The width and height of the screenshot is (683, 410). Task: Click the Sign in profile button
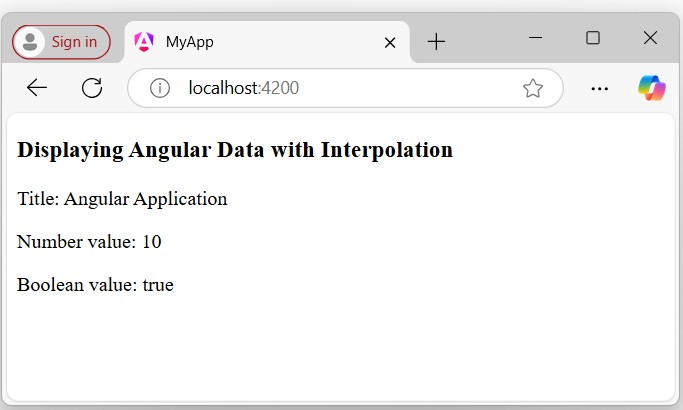point(61,42)
